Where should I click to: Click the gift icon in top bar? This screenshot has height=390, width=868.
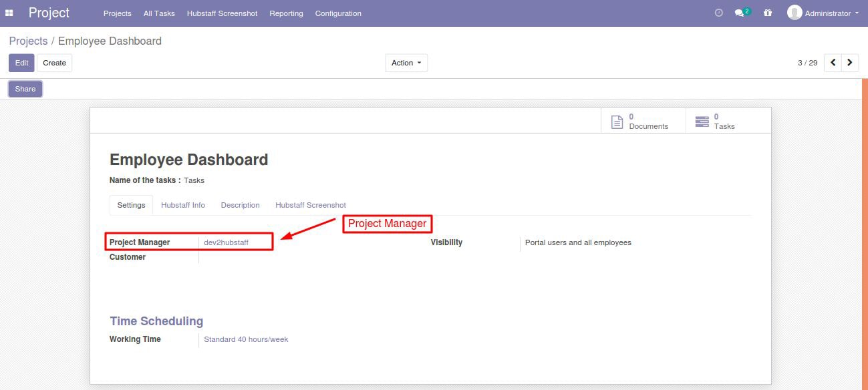coord(768,13)
